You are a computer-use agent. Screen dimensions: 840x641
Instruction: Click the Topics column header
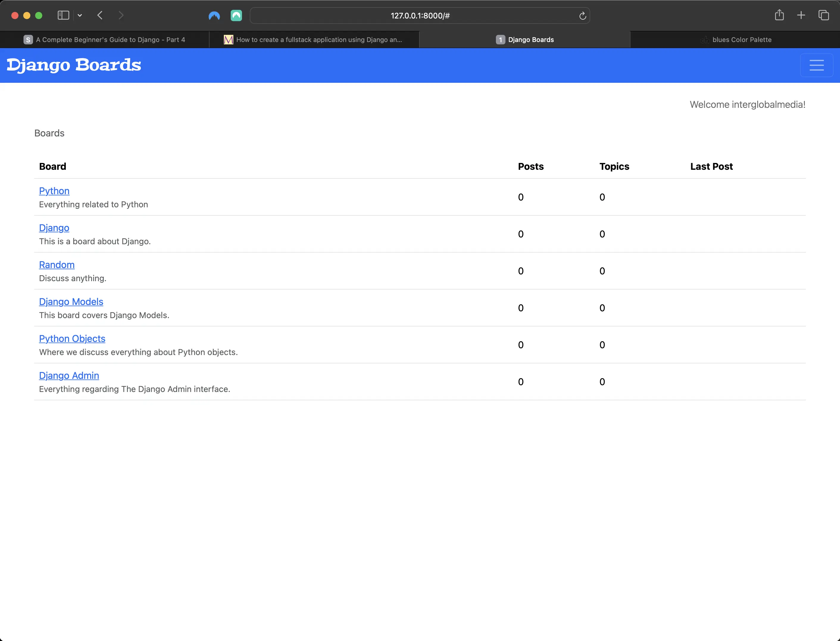(x=614, y=166)
